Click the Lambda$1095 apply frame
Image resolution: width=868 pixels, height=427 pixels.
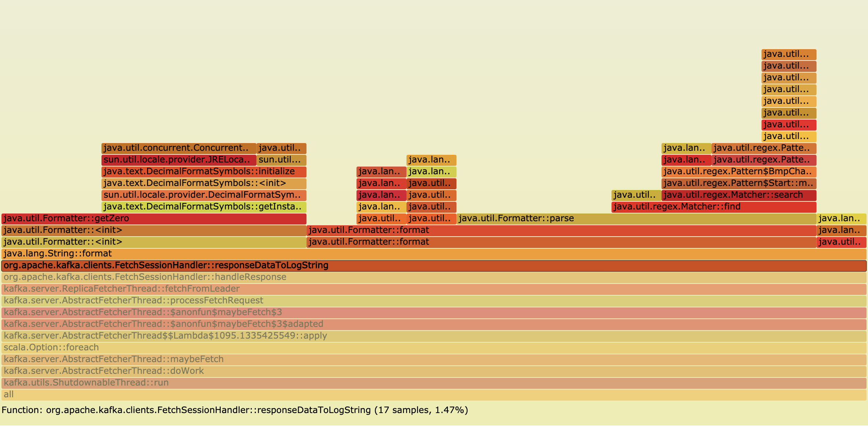[x=434, y=336]
